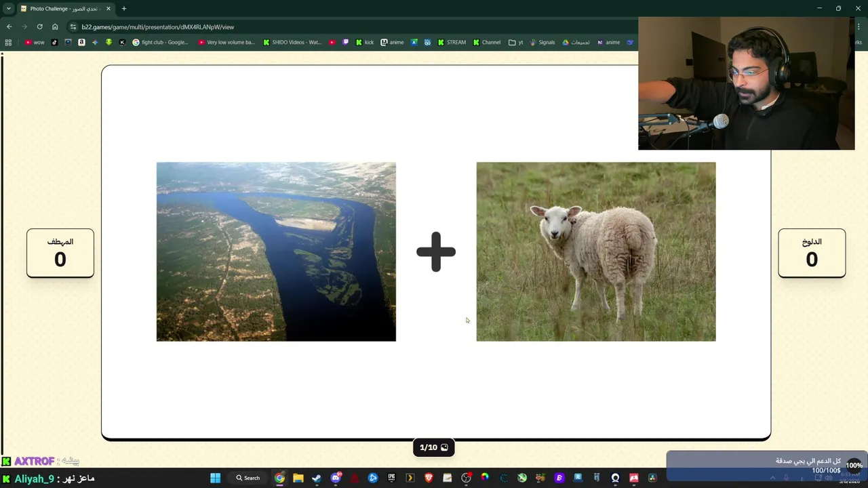Click the taskbar Search box
This screenshot has width=868, height=488.
pos(248,478)
